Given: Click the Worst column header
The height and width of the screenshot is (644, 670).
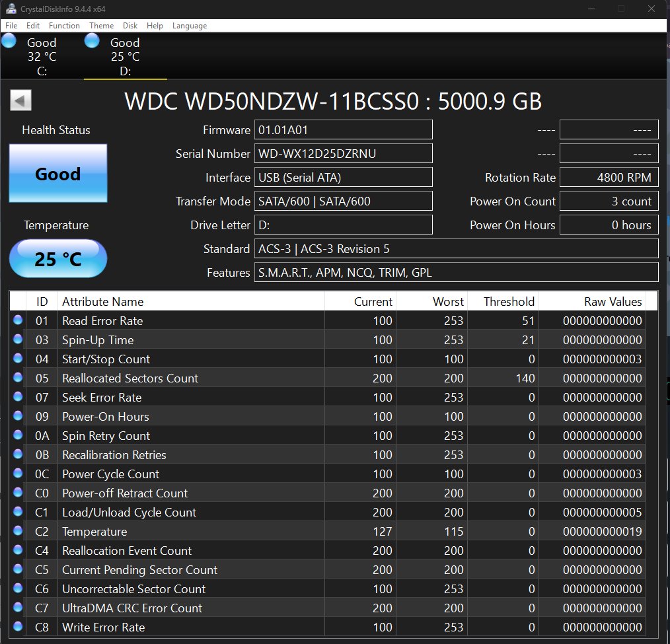Looking at the screenshot, I should pos(432,301).
